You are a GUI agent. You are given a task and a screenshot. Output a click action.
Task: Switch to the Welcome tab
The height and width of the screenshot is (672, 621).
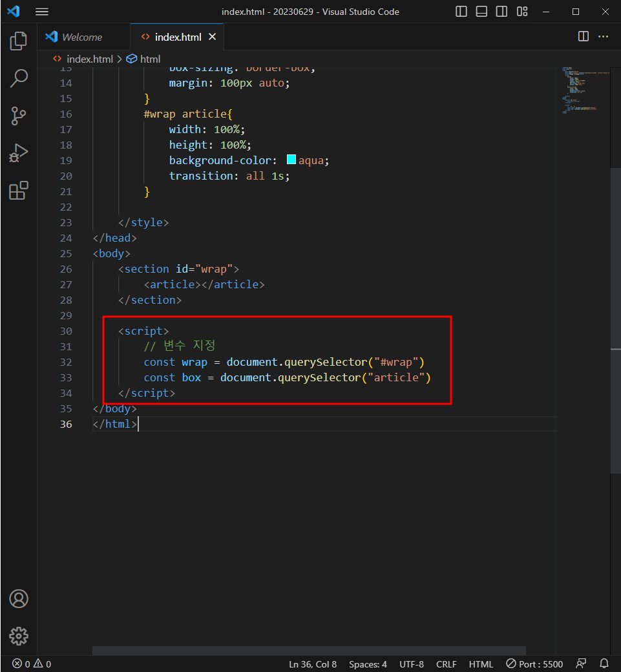tap(83, 37)
